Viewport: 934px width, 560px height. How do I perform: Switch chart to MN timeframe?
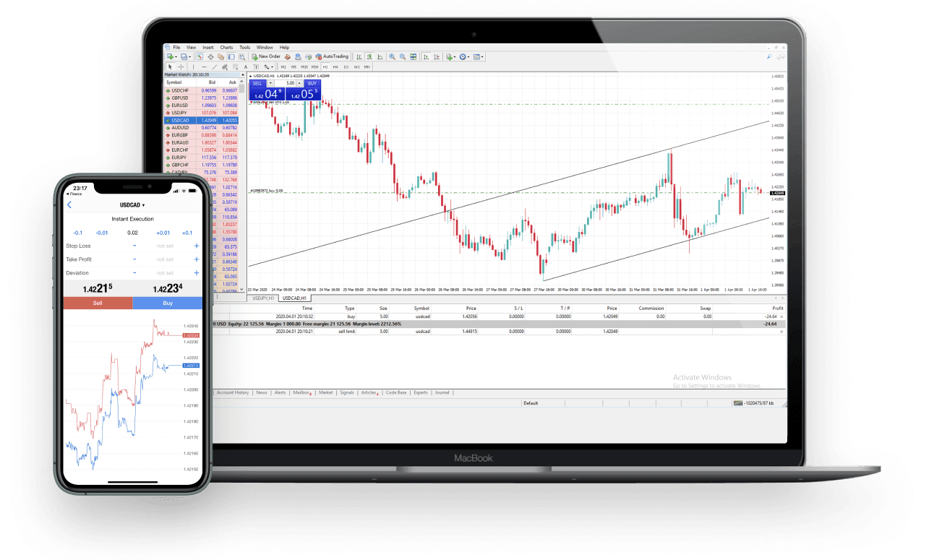point(367,67)
